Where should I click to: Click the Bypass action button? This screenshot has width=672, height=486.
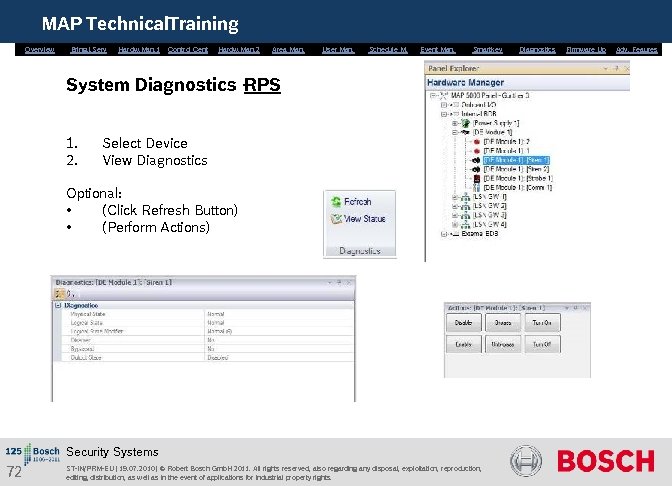tap(503, 323)
